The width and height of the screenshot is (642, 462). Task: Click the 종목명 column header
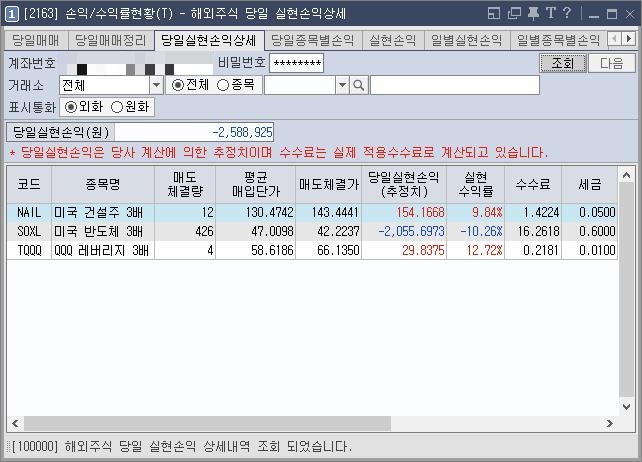click(103, 184)
